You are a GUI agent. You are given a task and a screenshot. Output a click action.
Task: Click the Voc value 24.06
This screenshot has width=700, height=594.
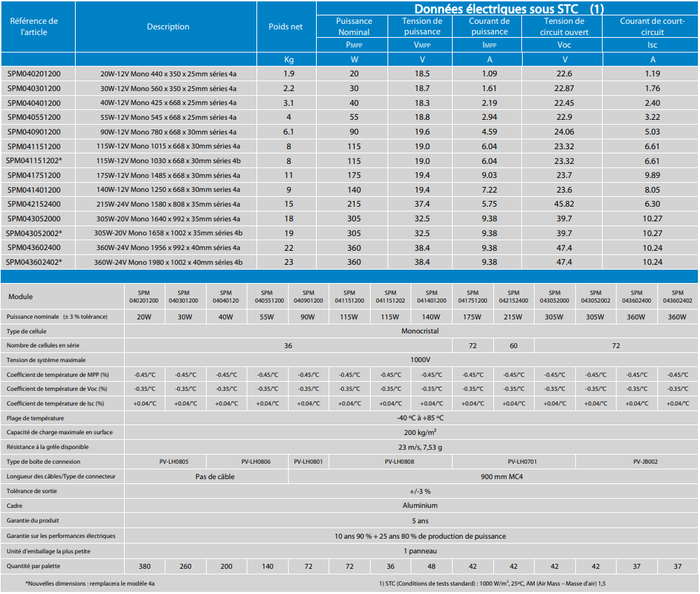tap(564, 132)
